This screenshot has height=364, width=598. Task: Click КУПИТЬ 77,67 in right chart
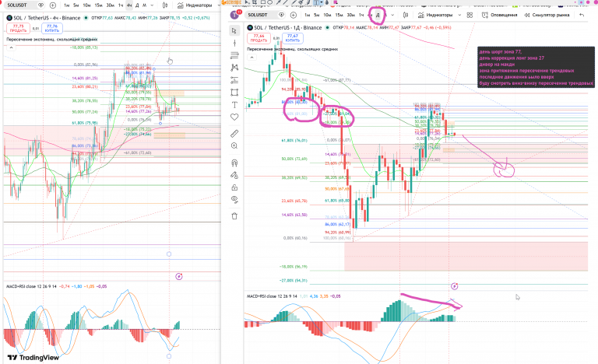pos(293,38)
